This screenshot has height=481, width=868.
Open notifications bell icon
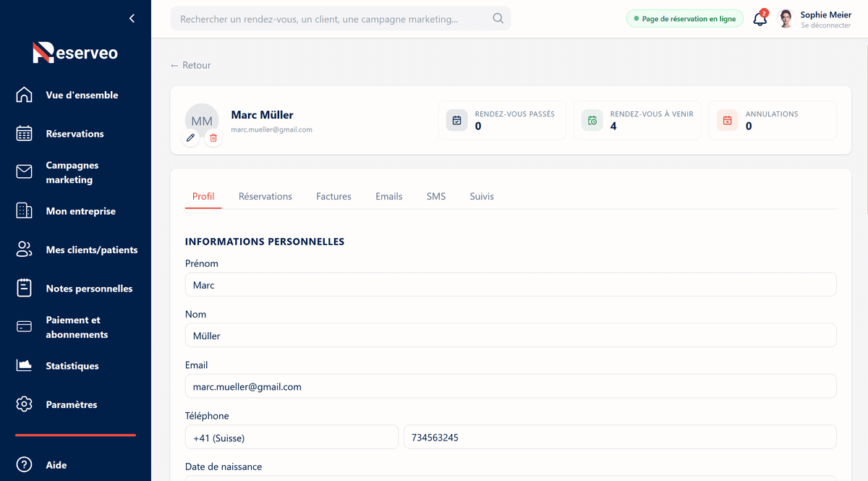[760, 19]
